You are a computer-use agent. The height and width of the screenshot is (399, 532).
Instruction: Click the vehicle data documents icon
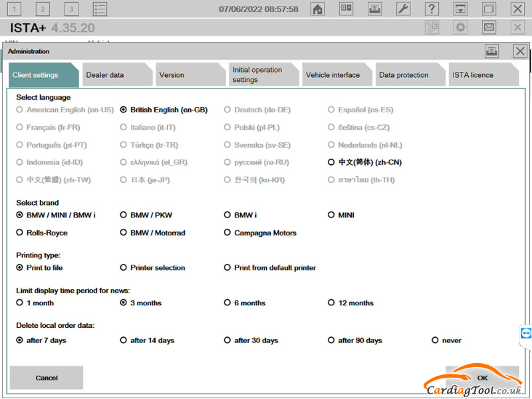click(x=432, y=27)
